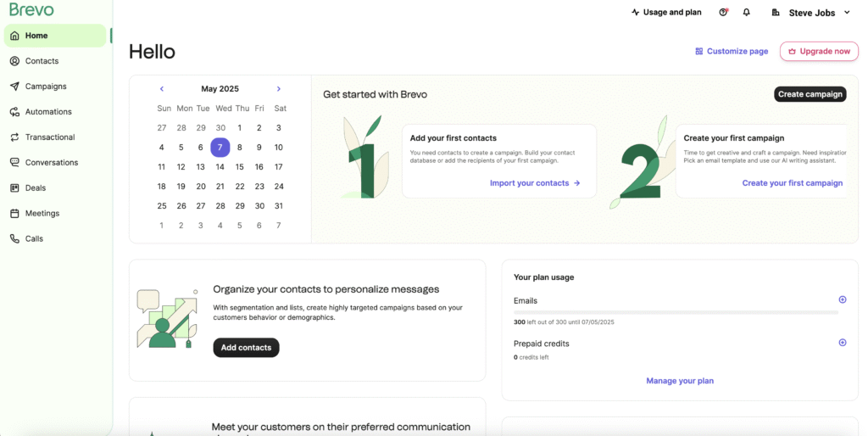The width and height of the screenshot is (868, 436).
Task: Open the notifications bell
Action: click(747, 12)
